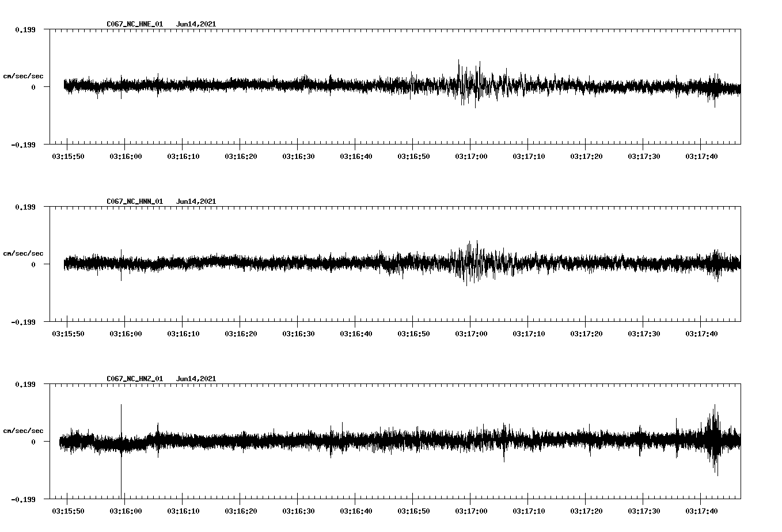
Task: Click the 0.199 upper axis label on HNN plot
Action: pos(25,207)
